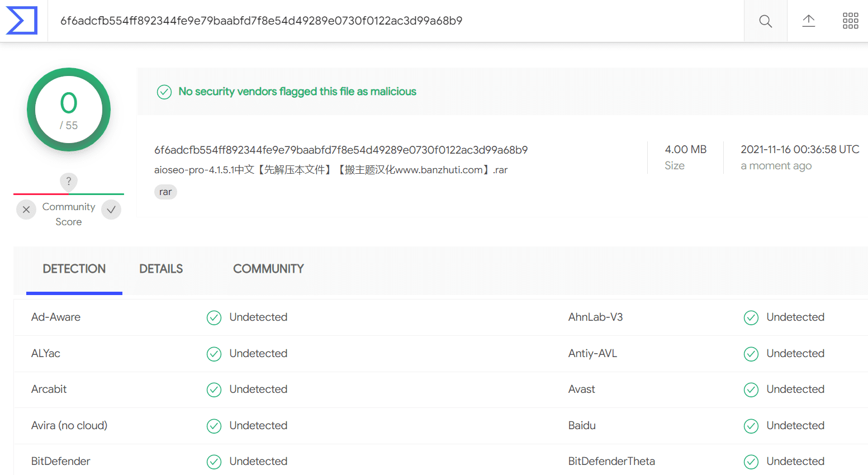Image resolution: width=868 pixels, height=475 pixels.
Task: Open the search magnifier icon
Action: pos(765,21)
